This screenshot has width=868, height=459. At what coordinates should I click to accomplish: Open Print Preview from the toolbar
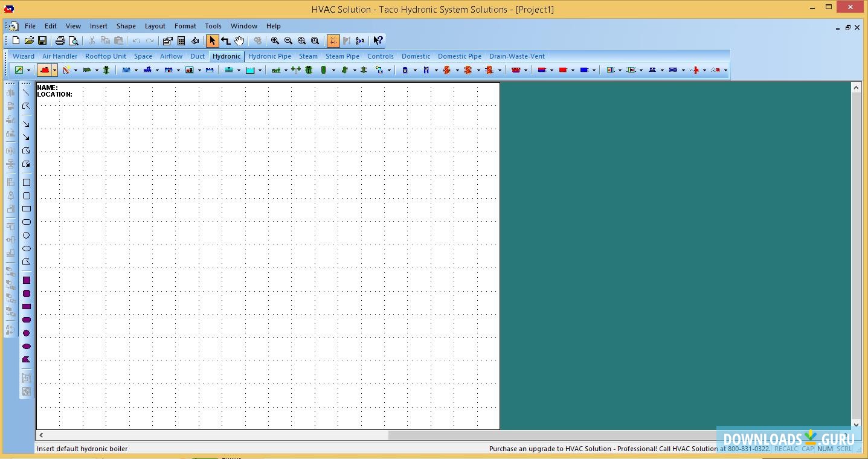(74, 40)
